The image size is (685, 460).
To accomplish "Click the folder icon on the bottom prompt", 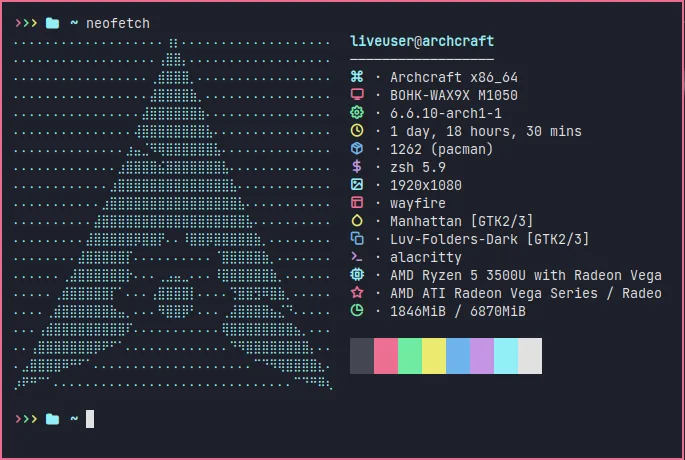I will click(52, 419).
